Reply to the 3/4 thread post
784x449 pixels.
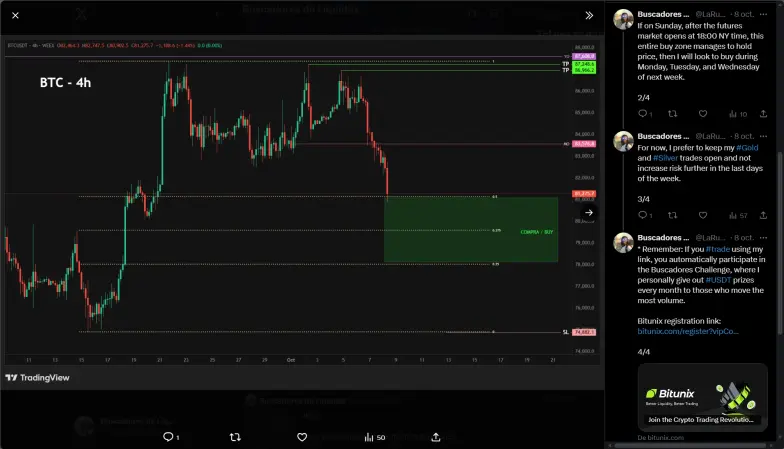(645, 215)
